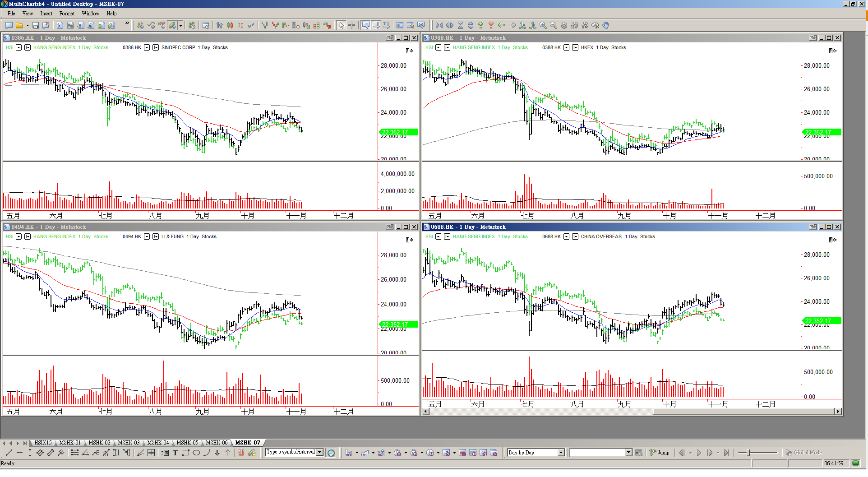Select the Zoom In magnifier tool
Image resolution: width=868 pixels, height=477 pixels.
tap(543, 25)
